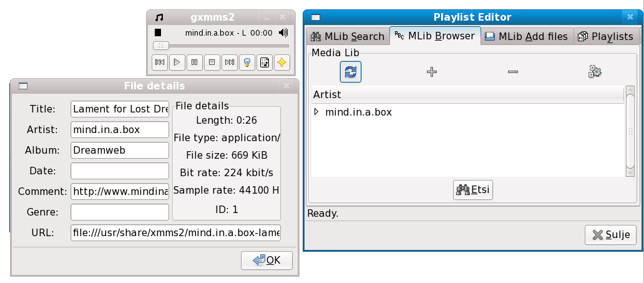Click the previous track button in gxmms2
Image resolution: width=644 pixels, height=283 pixels.
159,62
